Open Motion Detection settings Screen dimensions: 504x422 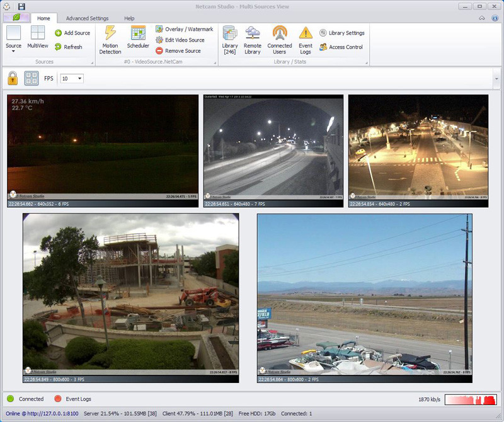[x=110, y=40]
